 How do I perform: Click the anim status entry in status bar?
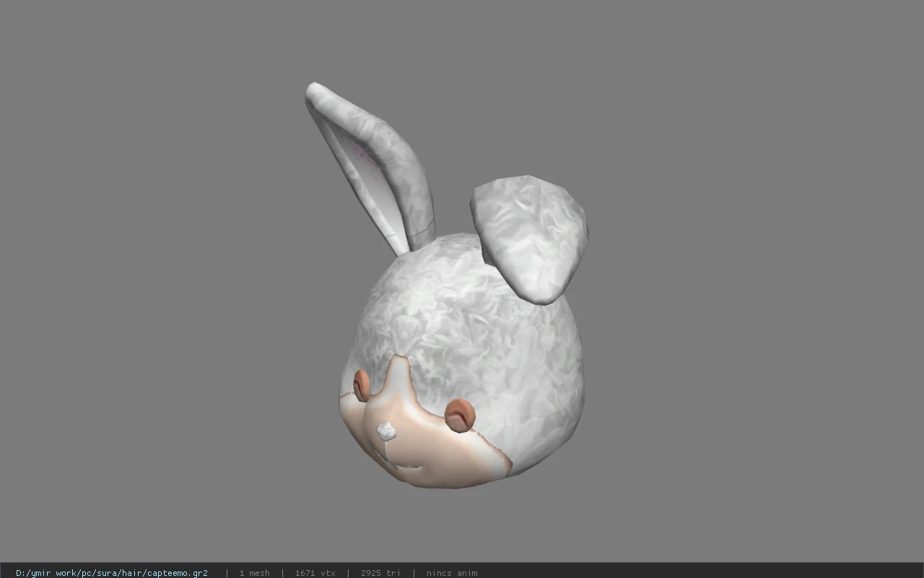tap(452, 573)
